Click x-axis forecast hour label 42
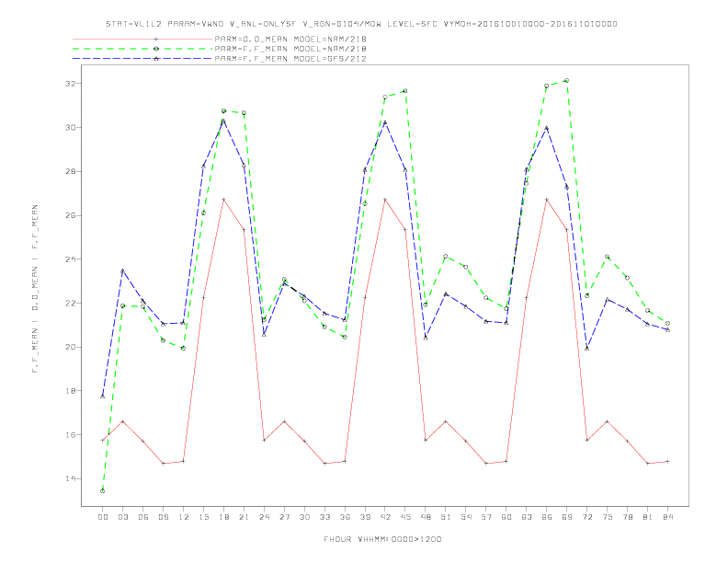The height and width of the screenshot is (563, 728). [385, 517]
